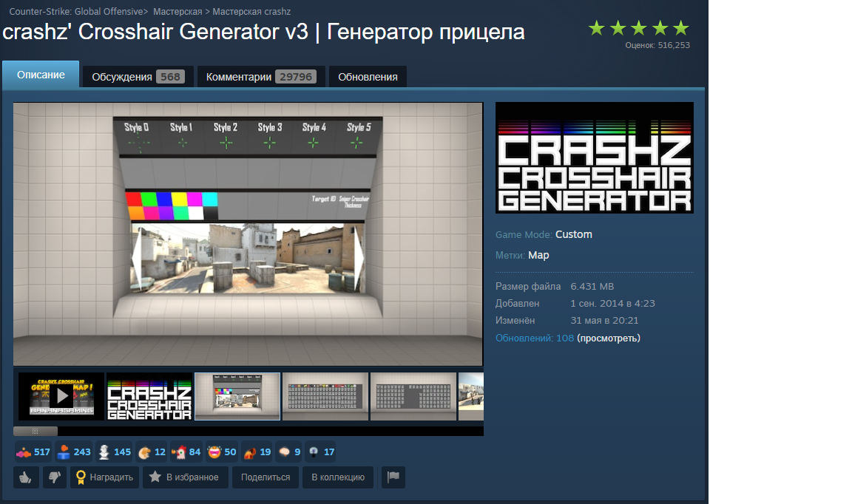Open the Мастерская breadcrumb link
This screenshot has width=852, height=504.
(177, 11)
